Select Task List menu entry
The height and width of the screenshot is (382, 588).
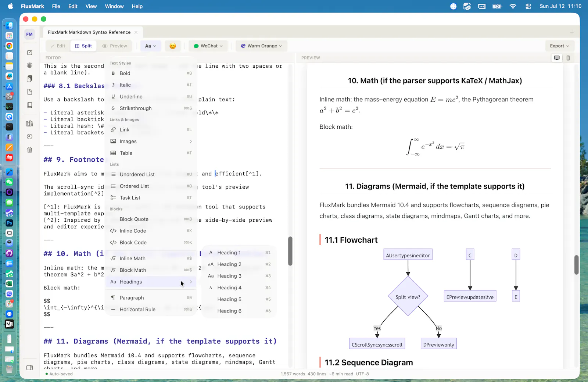(x=151, y=198)
